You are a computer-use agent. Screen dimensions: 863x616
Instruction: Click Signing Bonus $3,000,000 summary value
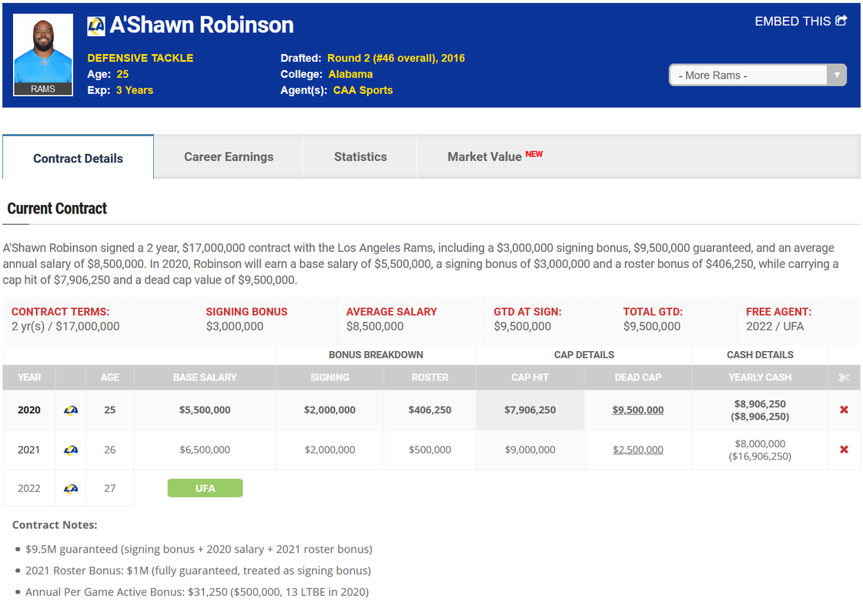pos(235,326)
